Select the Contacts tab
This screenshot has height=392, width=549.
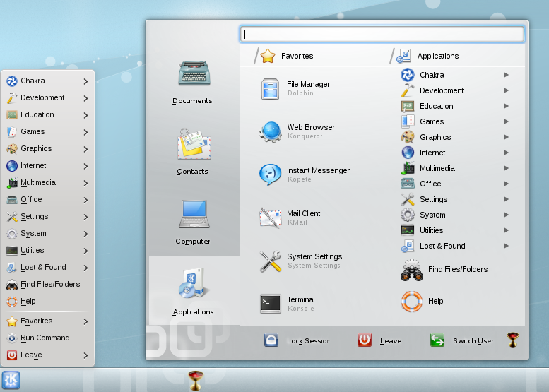(x=192, y=151)
